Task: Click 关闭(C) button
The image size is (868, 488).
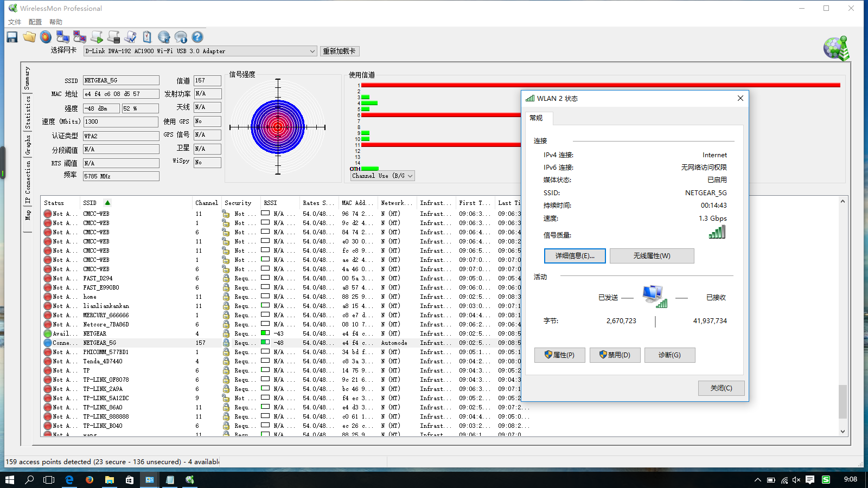Action: click(x=722, y=388)
